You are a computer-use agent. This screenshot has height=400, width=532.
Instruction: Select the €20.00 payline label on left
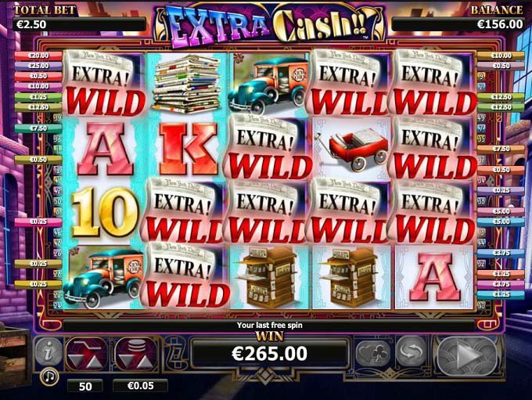38,56
